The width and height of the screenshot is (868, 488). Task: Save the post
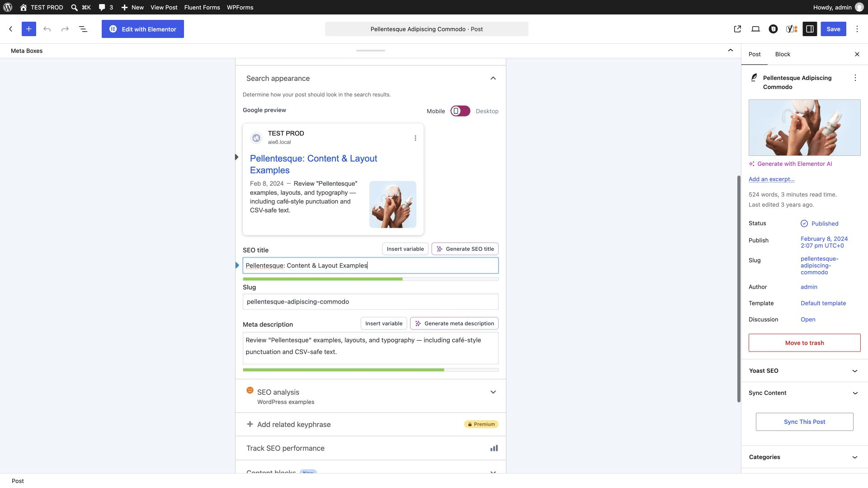833,29
